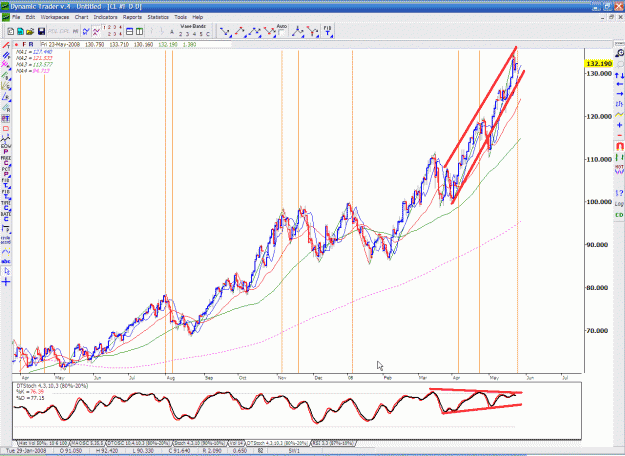Click the 0 91.050 status bar value

73,451
